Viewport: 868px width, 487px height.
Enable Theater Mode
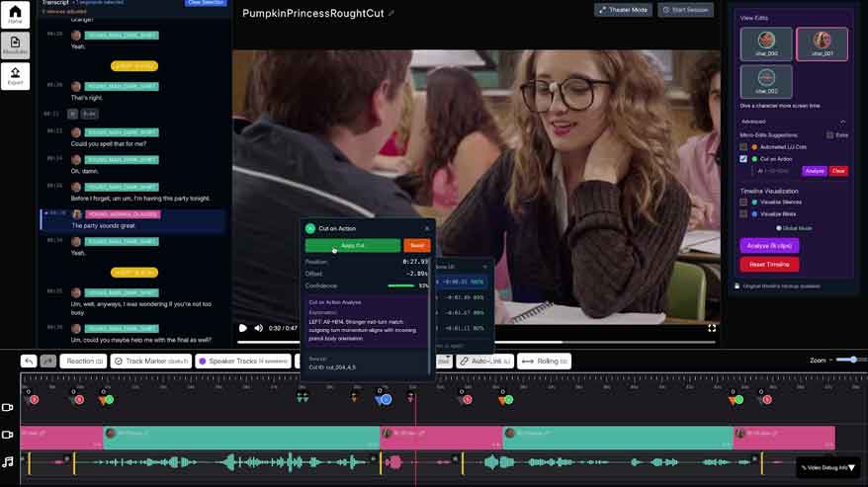coord(624,10)
